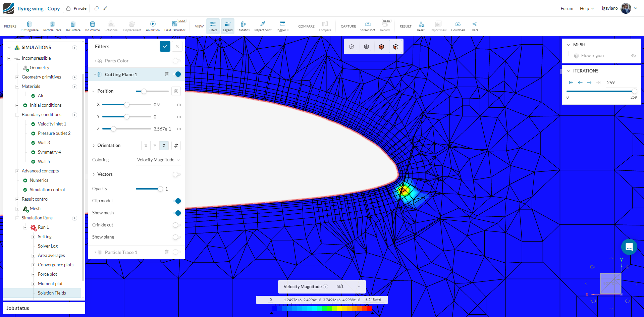The width and height of the screenshot is (644, 317).
Task: Select the Velocity inlet 1 boundary condition
Action: pos(52,124)
